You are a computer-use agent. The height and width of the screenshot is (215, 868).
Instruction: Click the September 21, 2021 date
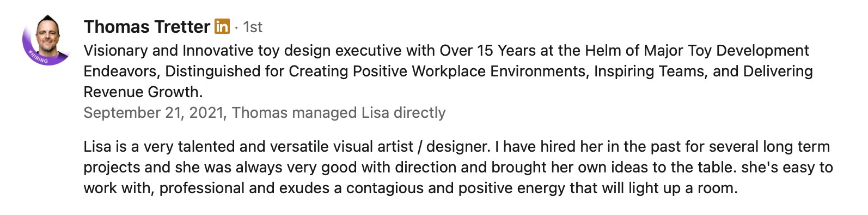pos(154,113)
